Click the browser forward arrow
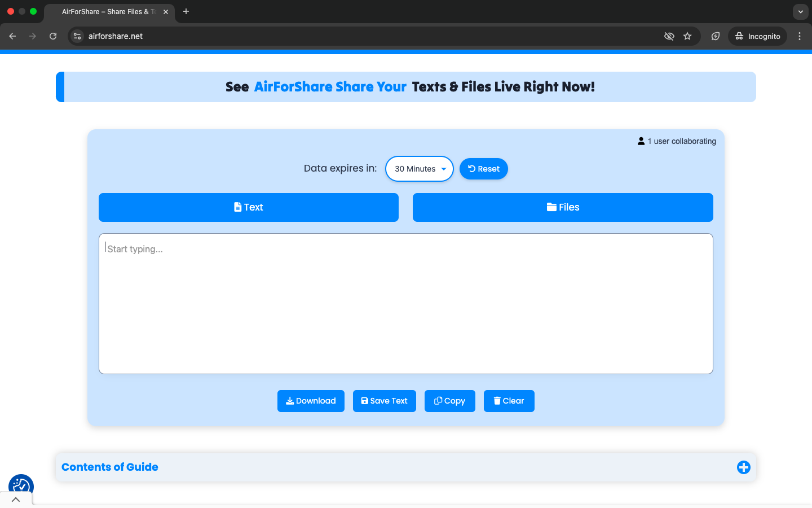The image size is (812, 508). (33, 36)
